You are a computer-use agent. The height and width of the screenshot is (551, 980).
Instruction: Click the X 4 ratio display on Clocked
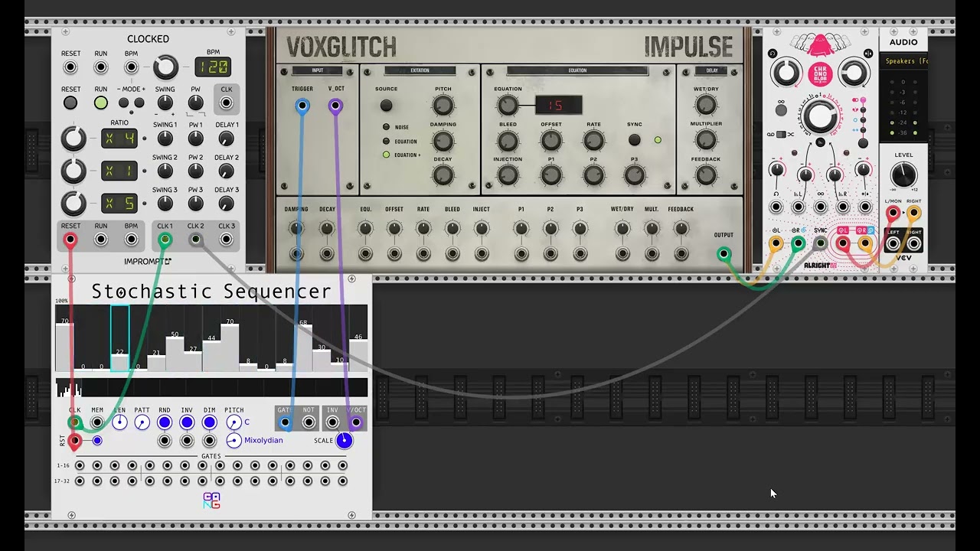click(120, 139)
